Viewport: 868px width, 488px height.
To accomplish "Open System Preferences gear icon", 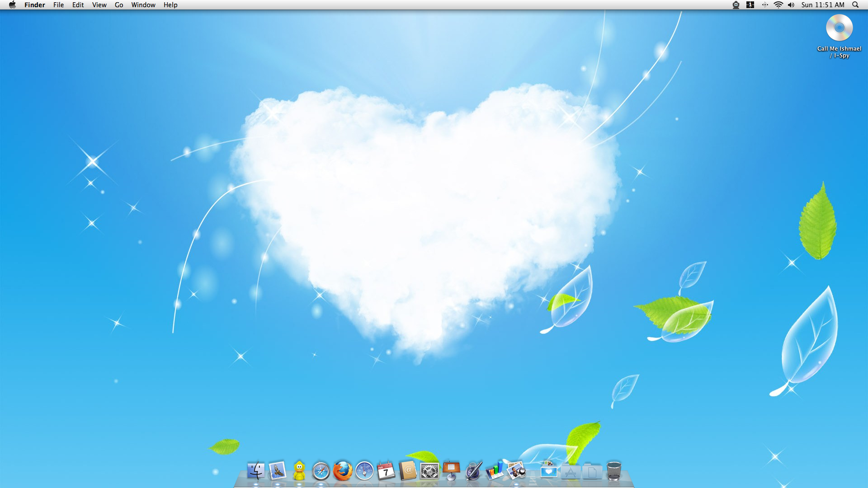I will click(429, 471).
